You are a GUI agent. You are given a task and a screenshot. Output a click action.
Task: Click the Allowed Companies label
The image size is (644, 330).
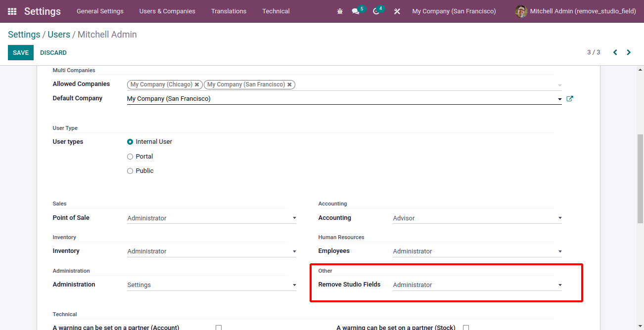pyautogui.click(x=81, y=84)
